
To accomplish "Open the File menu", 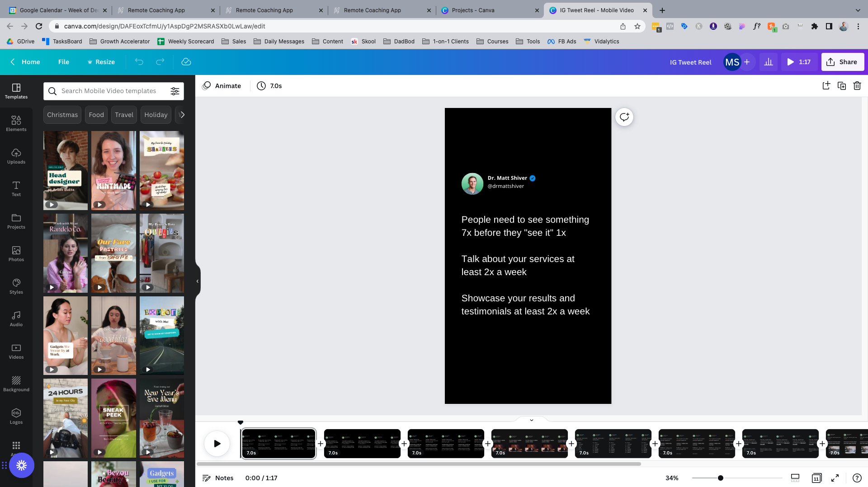I will point(64,62).
